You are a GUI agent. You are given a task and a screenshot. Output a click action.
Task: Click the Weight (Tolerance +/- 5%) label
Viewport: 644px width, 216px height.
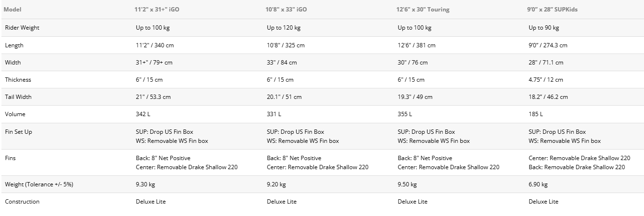tap(39, 184)
